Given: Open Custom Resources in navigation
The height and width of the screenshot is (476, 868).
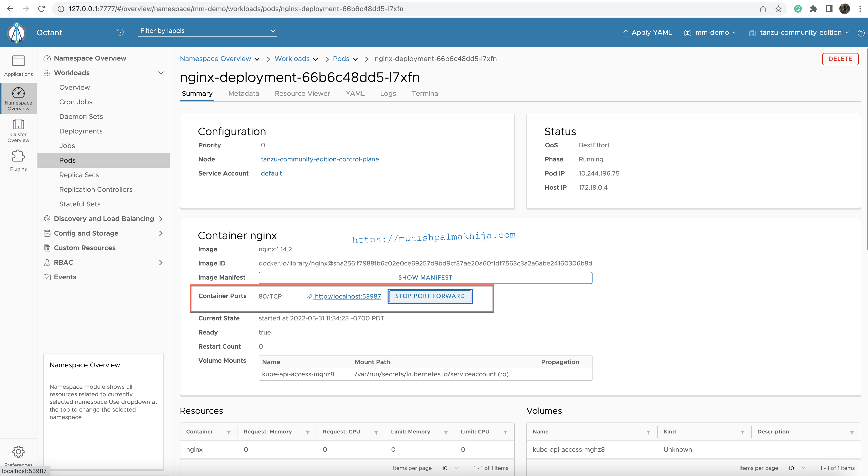Looking at the screenshot, I should tap(85, 248).
